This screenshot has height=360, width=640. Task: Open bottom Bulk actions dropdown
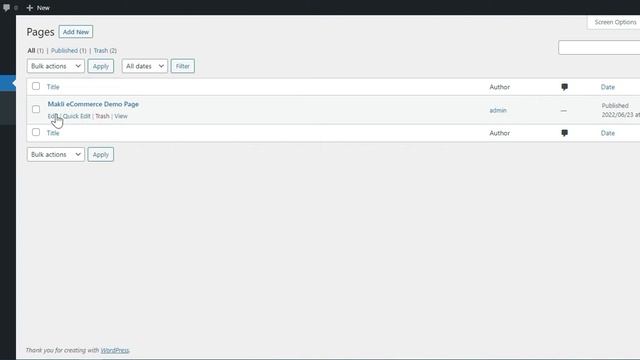pyautogui.click(x=56, y=155)
